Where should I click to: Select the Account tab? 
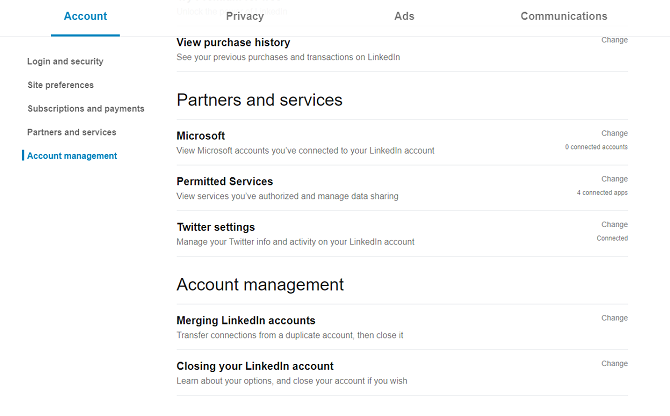tap(85, 16)
